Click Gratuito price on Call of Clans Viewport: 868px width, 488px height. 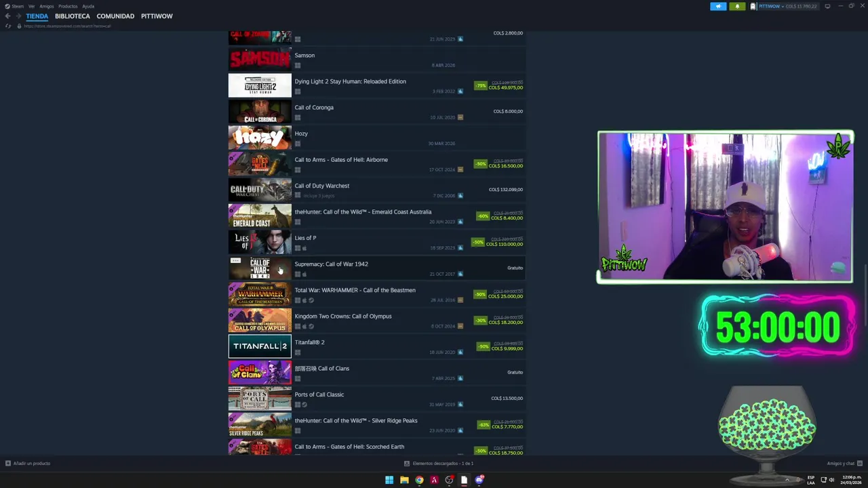tap(515, 372)
